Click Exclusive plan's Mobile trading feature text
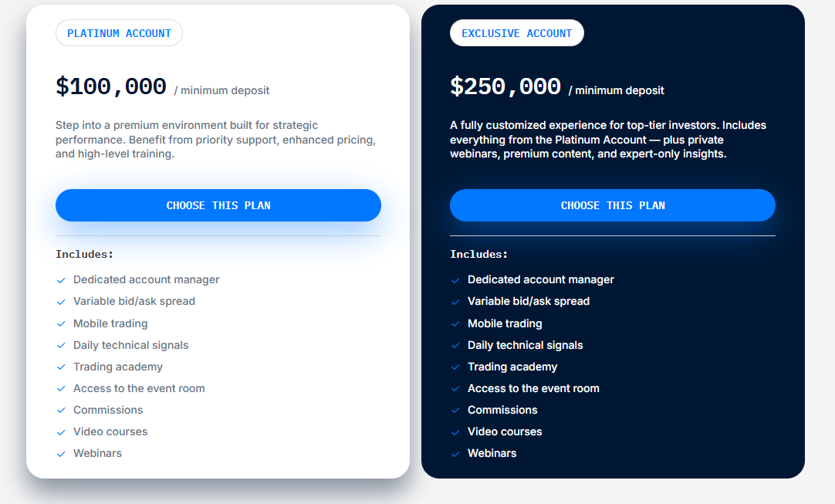This screenshot has width=835, height=504. click(x=505, y=323)
